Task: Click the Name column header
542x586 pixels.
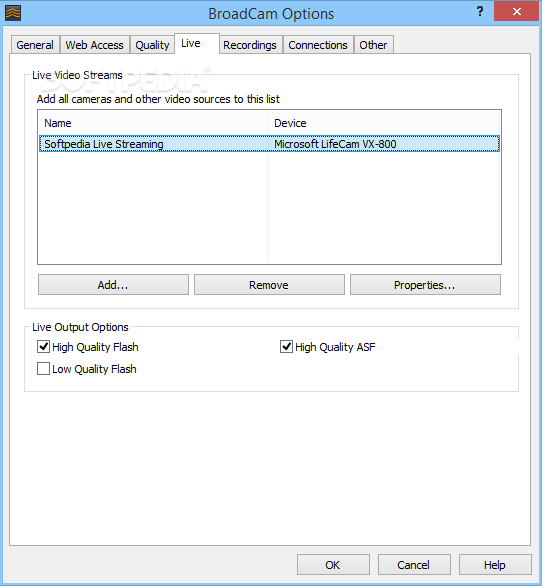Action: click(153, 123)
